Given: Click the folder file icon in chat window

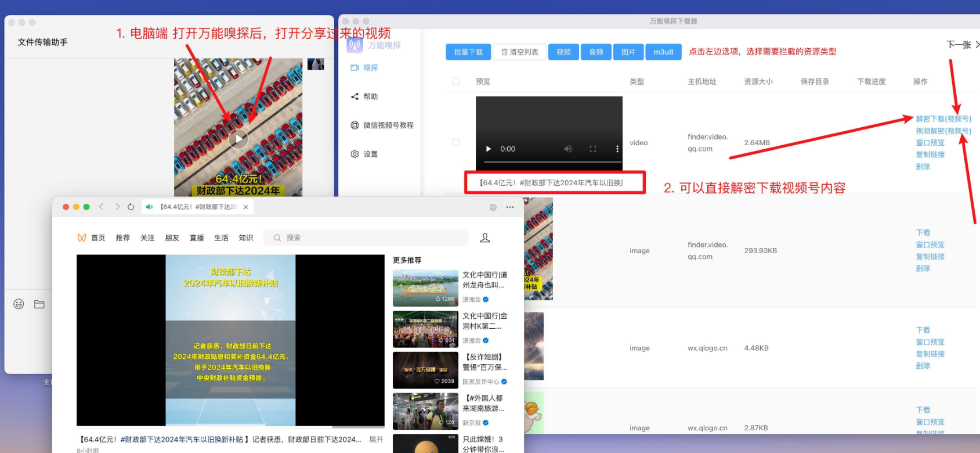Looking at the screenshot, I should pyautogui.click(x=39, y=304).
